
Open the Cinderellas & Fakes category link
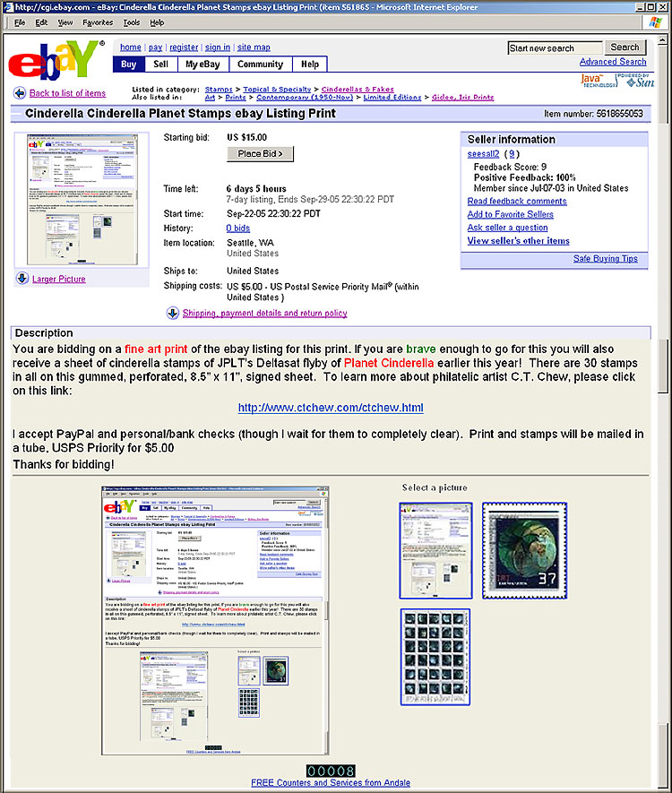point(358,89)
